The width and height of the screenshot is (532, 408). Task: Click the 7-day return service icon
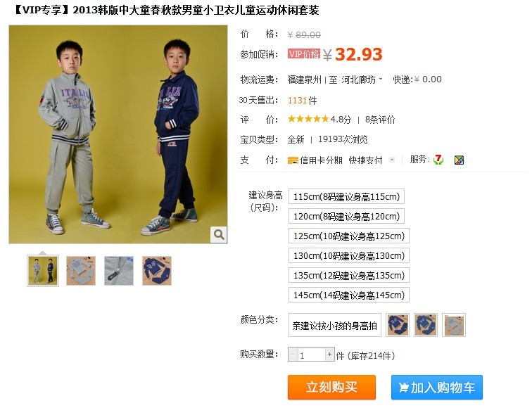pyautogui.click(x=438, y=160)
